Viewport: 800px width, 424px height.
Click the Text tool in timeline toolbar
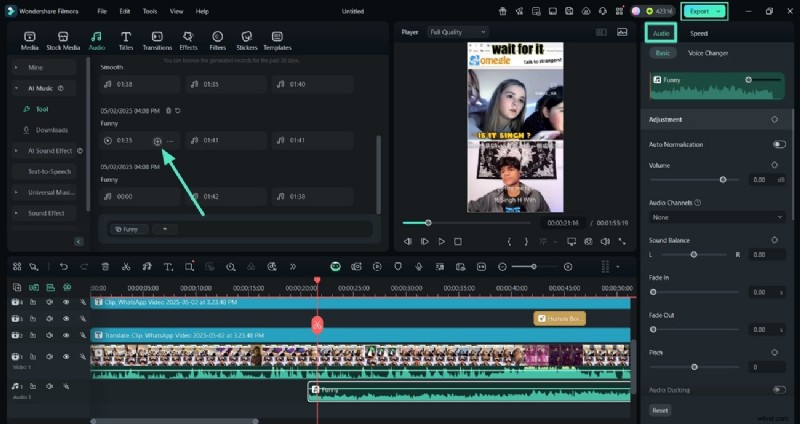pyautogui.click(x=167, y=267)
